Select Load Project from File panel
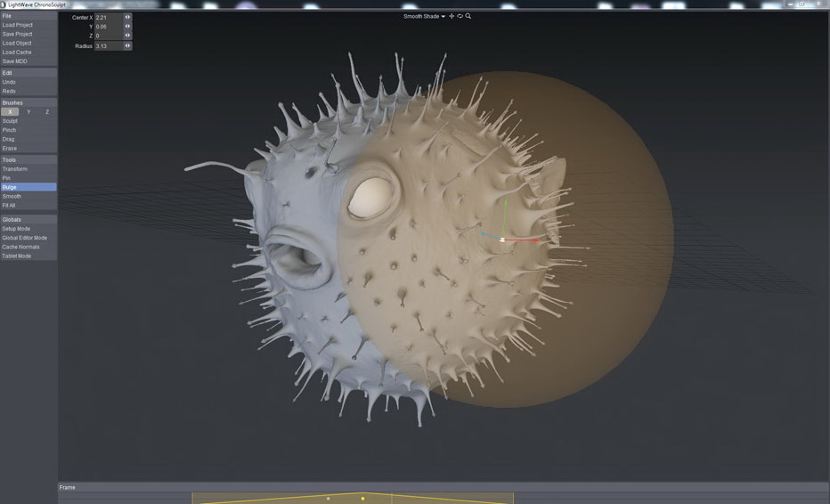 click(17, 25)
